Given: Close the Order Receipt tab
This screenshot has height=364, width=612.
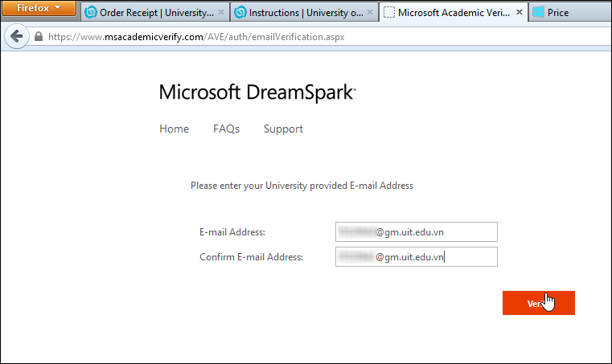Looking at the screenshot, I should click(221, 13).
